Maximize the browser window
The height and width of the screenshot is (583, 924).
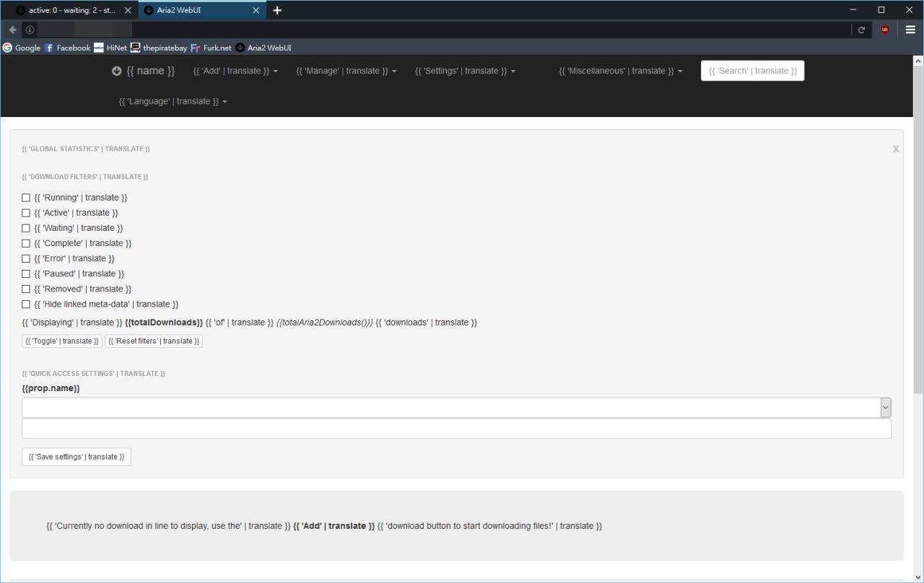coord(881,10)
